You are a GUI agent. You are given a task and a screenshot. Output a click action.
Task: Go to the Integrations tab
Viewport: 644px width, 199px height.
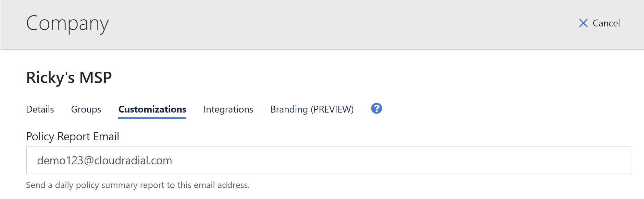pos(228,109)
